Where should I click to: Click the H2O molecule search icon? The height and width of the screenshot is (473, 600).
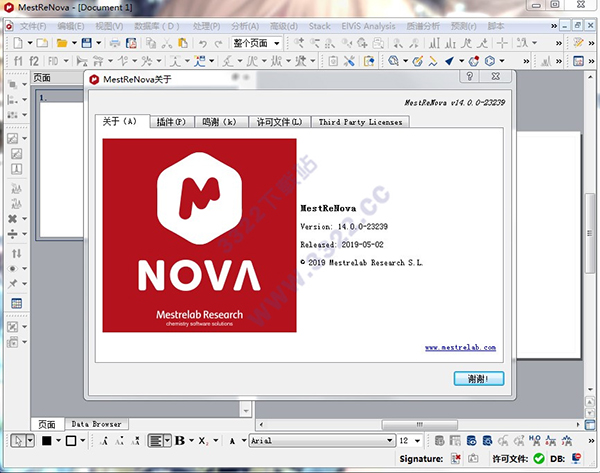535,440
